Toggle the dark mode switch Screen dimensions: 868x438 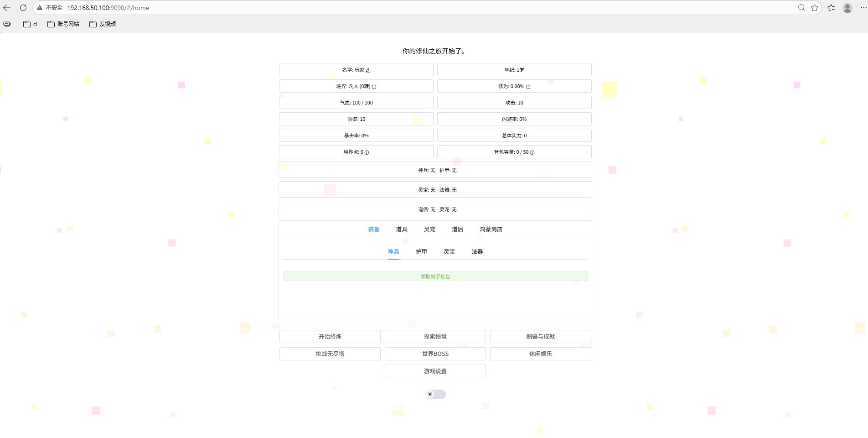click(x=435, y=394)
